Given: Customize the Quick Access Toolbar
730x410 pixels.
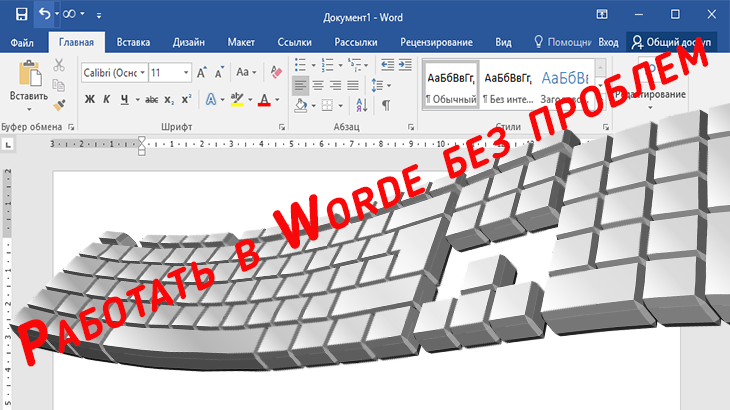Looking at the screenshot, I should [x=99, y=15].
